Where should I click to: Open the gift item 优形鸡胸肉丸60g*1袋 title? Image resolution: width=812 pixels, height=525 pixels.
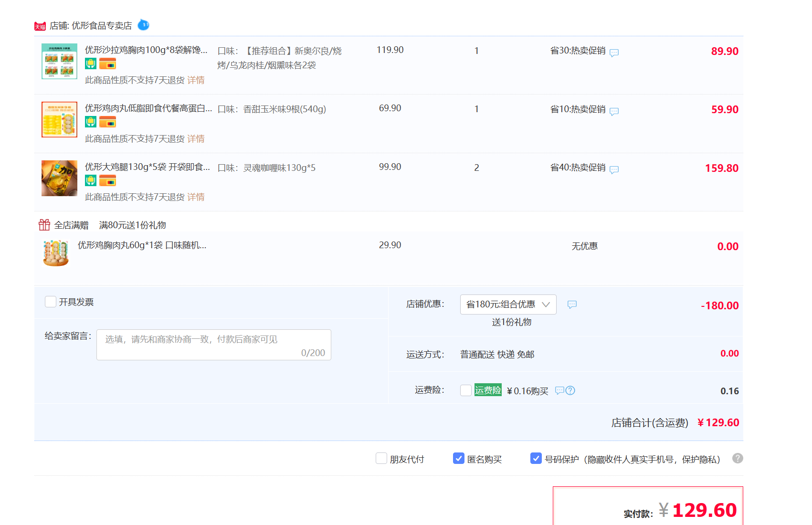[142, 245]
